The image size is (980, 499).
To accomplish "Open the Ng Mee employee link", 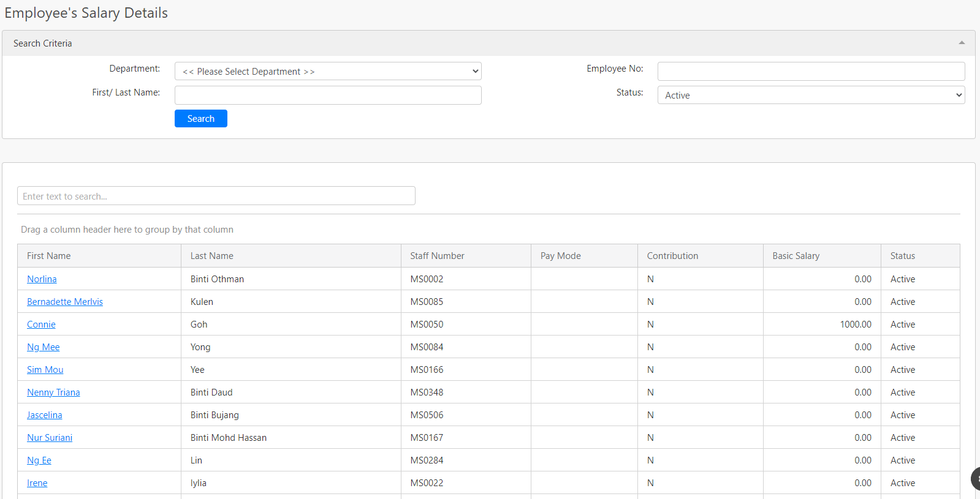I will tap(44, 347).
